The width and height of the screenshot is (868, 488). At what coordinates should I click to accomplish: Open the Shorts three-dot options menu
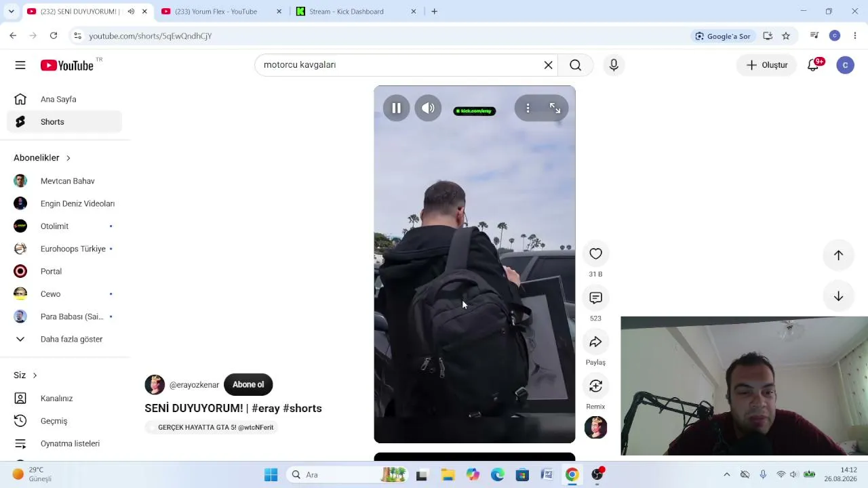[528, 108]
